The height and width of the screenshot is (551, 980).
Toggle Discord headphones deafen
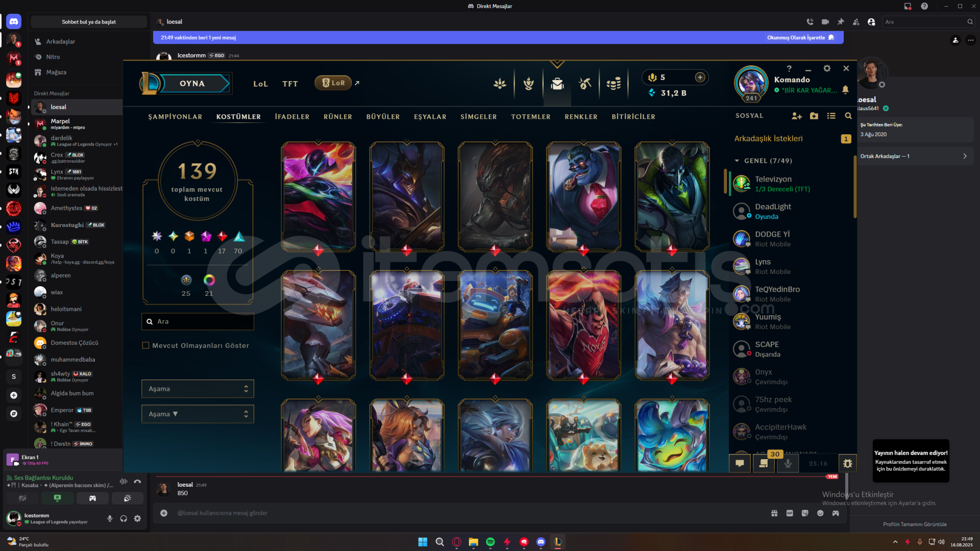pos(124,518)
